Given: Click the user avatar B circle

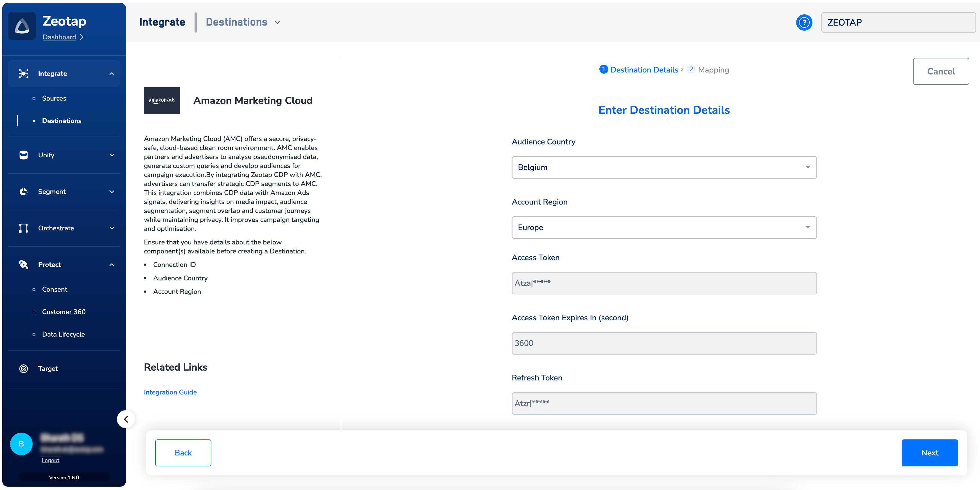Looking at the screenshot, I should click(21, 444).
